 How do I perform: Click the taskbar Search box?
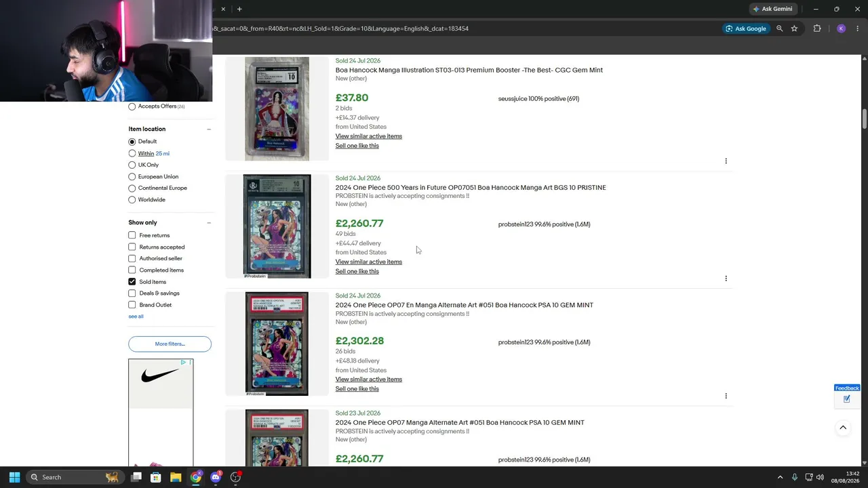click(x=75, y=477)
